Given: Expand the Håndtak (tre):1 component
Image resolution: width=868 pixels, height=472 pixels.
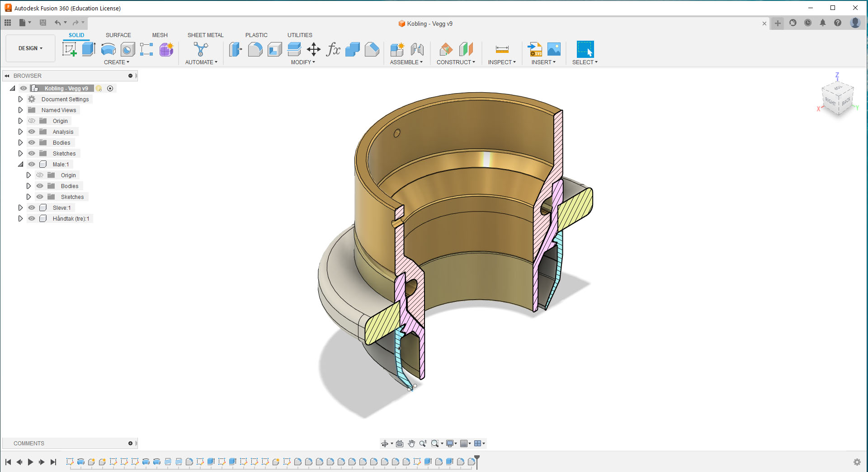Looking at the screenshot, I should click(20, 218).
